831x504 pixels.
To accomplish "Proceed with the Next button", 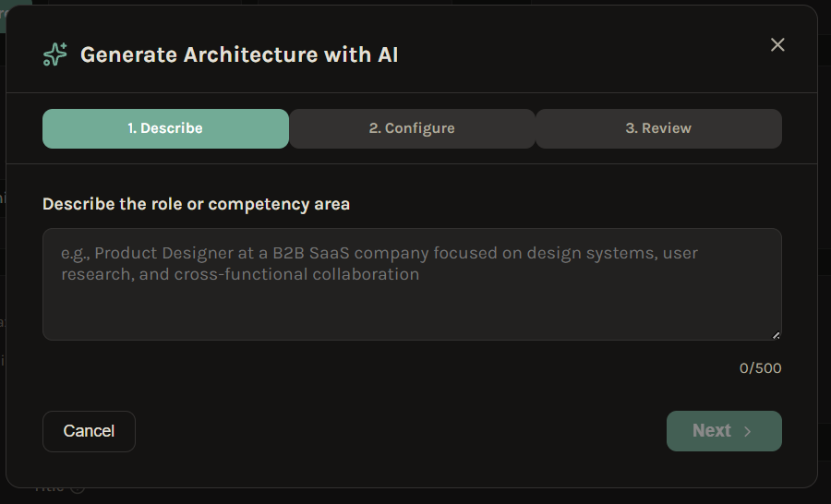I will coord(724,431).
